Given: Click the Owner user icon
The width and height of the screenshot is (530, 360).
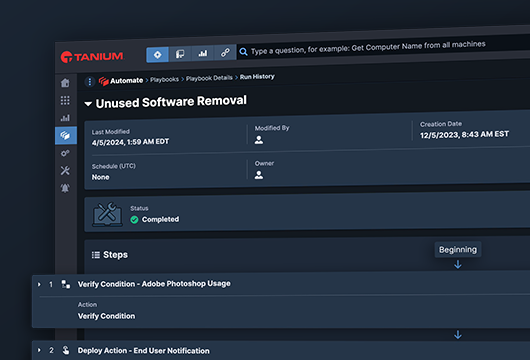Looking at the screenshot, I should point(259,175).
